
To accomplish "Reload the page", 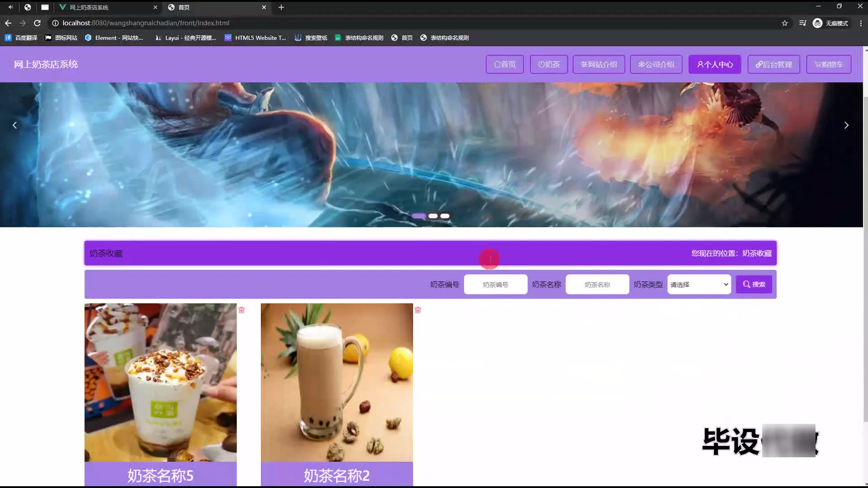I will 38,23.
